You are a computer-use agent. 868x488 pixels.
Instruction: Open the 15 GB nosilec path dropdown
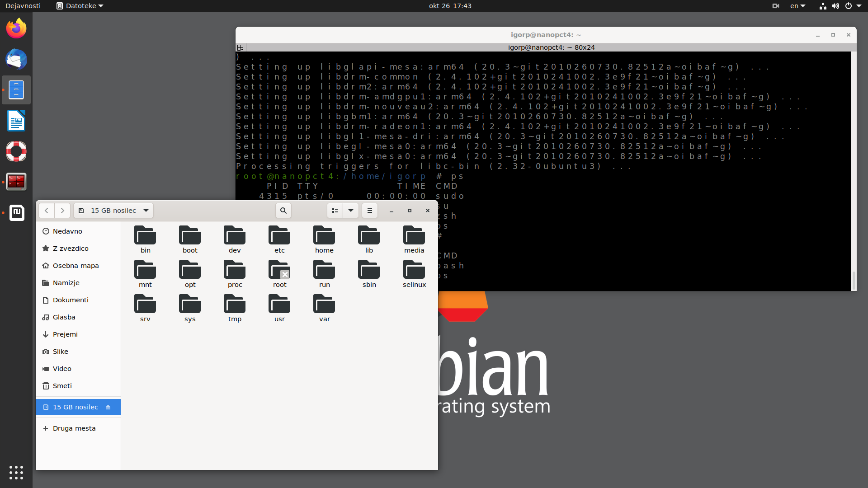click(114, 211)
